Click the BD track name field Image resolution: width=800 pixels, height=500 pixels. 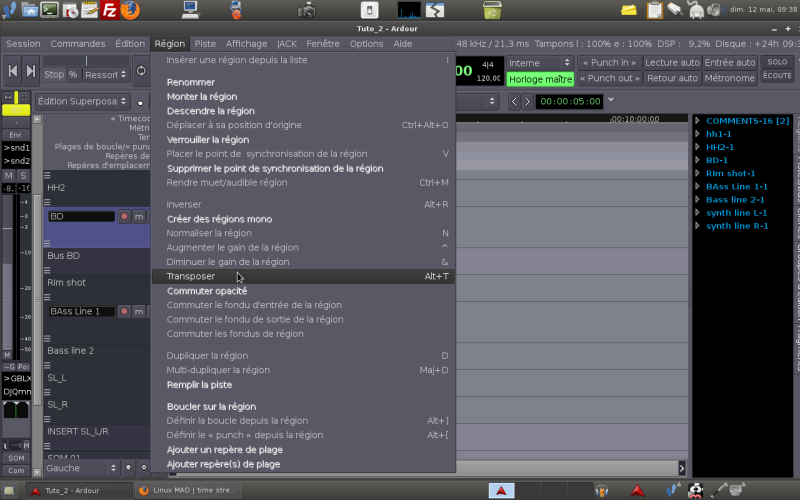click(x=81, y=216)
